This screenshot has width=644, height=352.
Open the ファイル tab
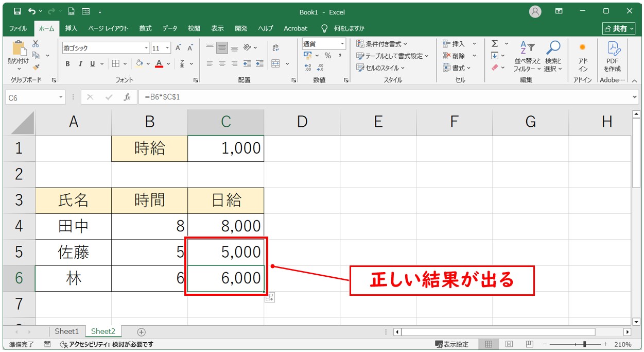click(18, 28)
